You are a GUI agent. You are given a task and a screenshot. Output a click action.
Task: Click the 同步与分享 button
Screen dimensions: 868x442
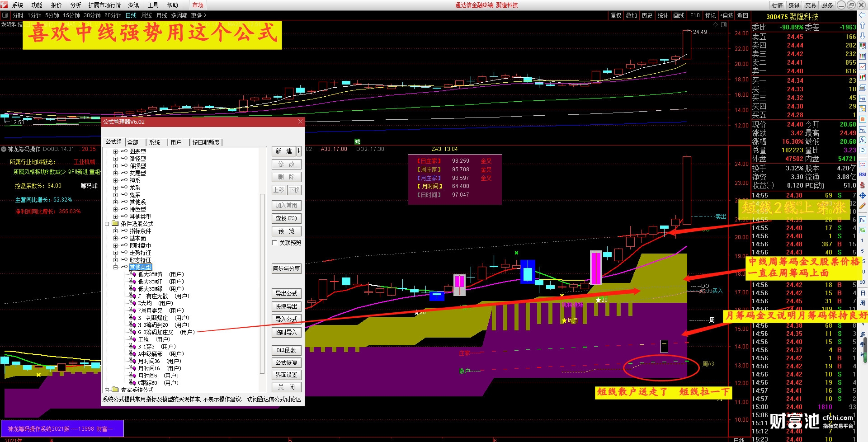287,268
